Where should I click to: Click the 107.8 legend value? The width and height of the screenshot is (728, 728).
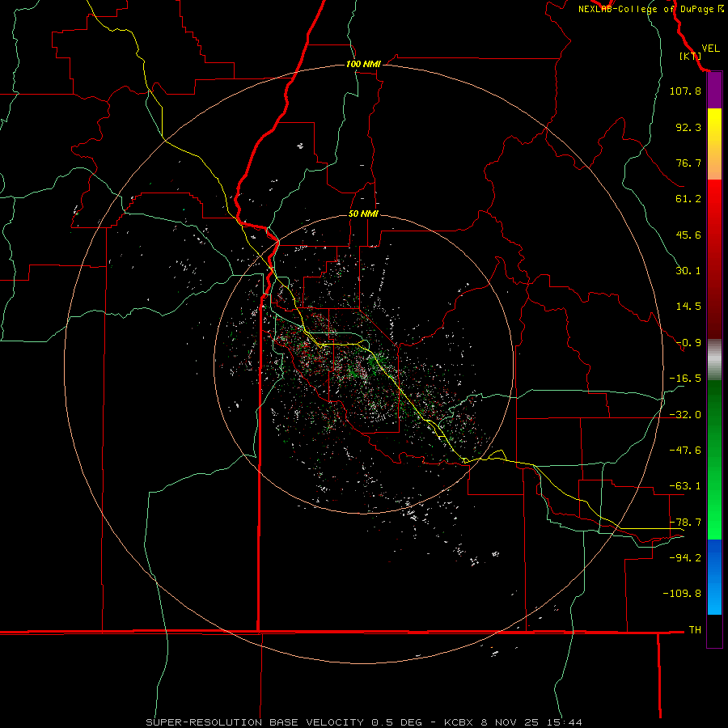[685, 91]
